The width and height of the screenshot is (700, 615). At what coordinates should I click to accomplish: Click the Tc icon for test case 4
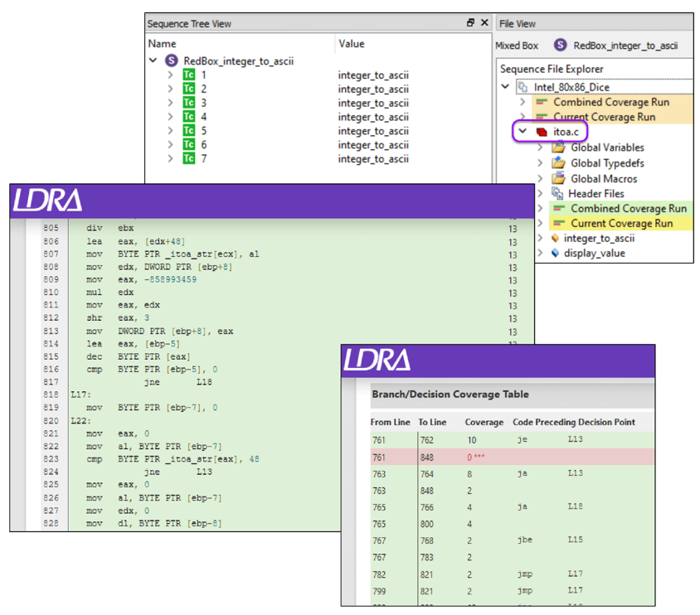(x=189, y=116)
